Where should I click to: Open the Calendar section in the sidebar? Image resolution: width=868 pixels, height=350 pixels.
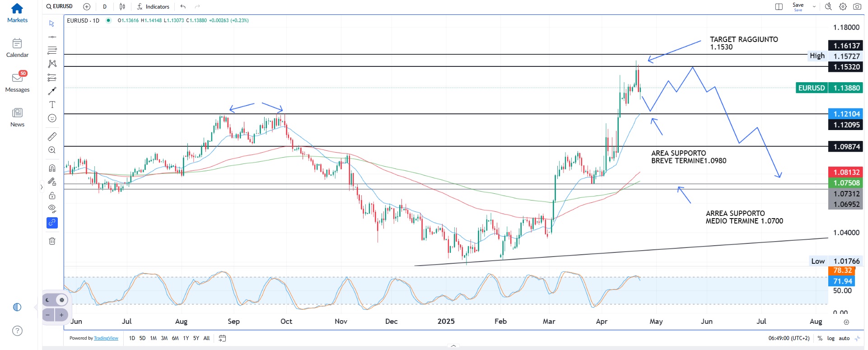(x=17, y=48)
